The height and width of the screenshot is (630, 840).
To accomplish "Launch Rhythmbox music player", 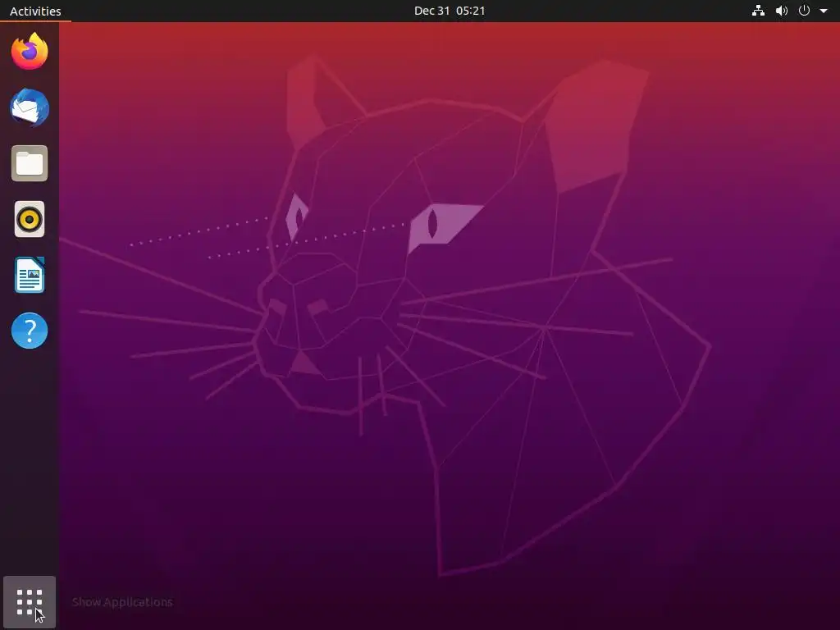I will coord(30,219).
